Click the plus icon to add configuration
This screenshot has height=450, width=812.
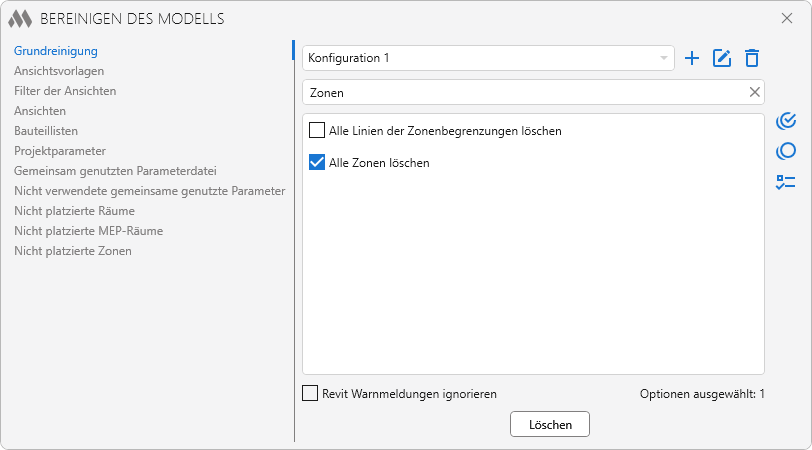[x=691, y=58]
